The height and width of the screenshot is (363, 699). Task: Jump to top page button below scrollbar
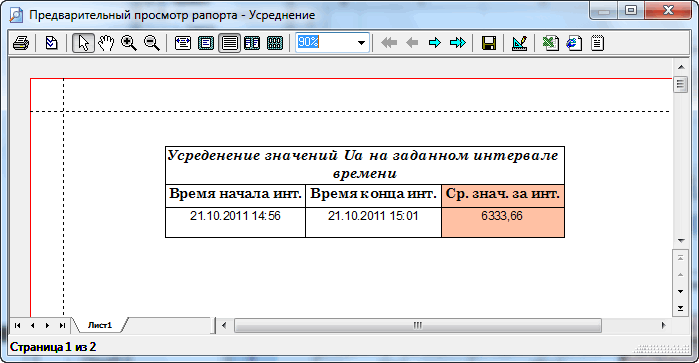pos(680,258)
